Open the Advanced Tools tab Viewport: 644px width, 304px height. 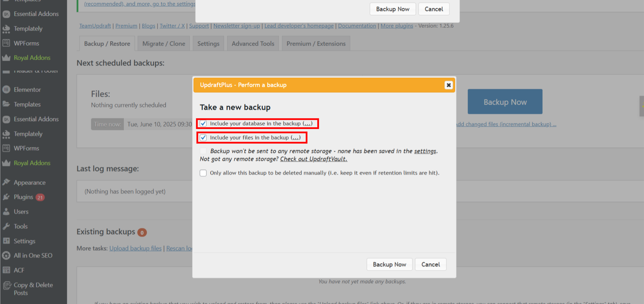point(253,44)
